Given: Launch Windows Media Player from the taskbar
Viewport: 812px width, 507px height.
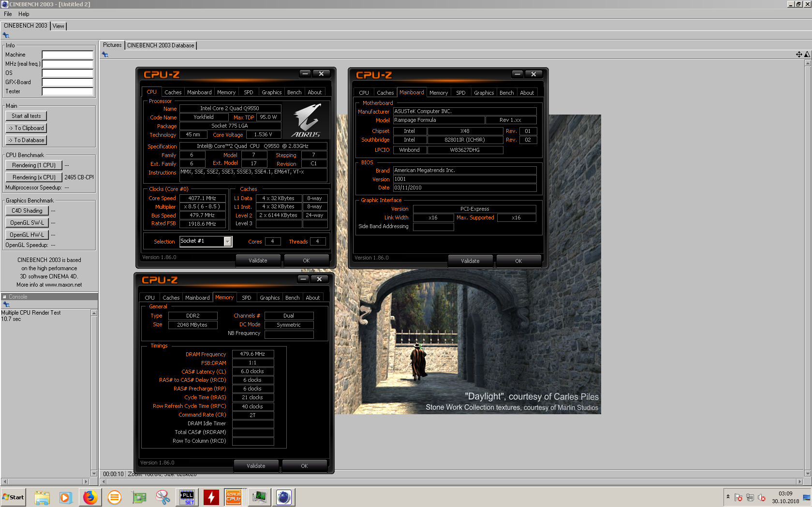Looking at the screenshot, I should click(66, 497).
